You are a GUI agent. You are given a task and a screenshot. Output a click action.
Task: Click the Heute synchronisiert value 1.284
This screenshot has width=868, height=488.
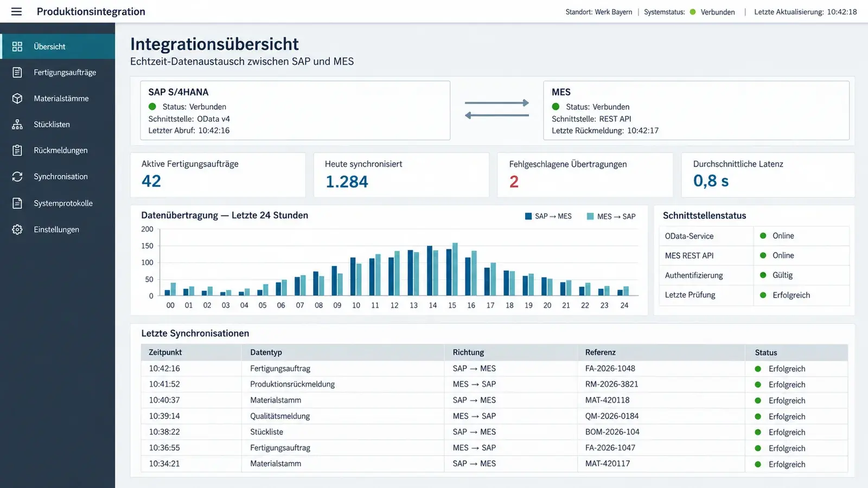(x=347, y=182)
